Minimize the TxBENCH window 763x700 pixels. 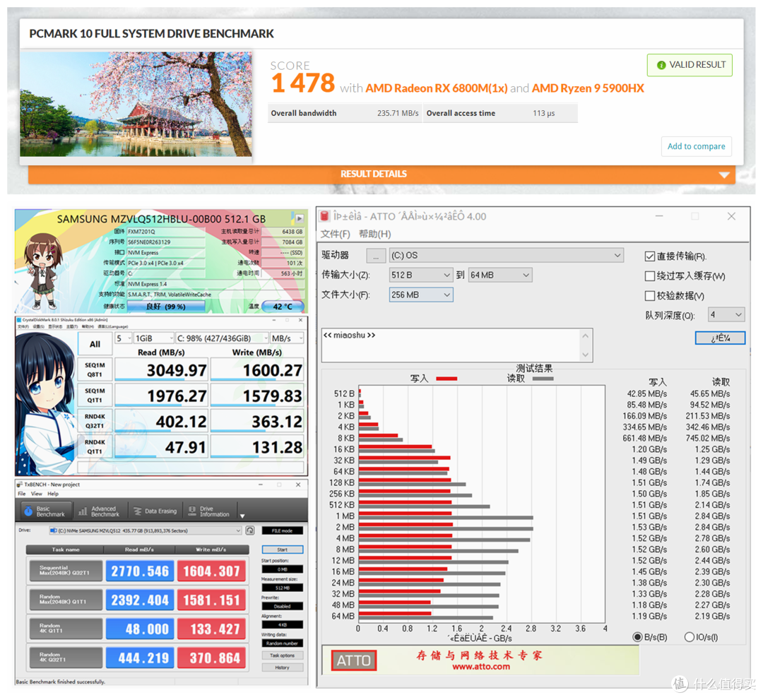(261, 485)
